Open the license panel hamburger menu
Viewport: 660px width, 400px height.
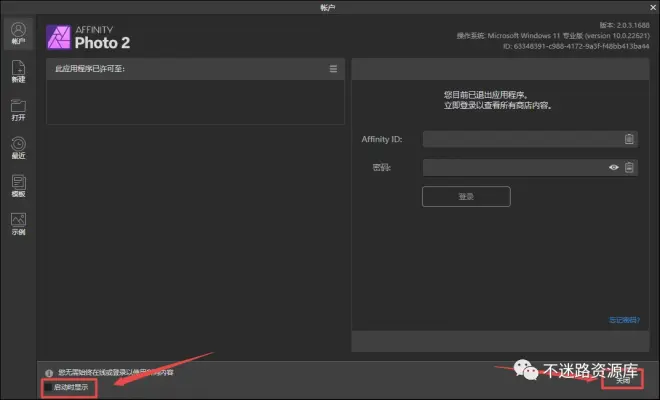click(x=333, y=69)
